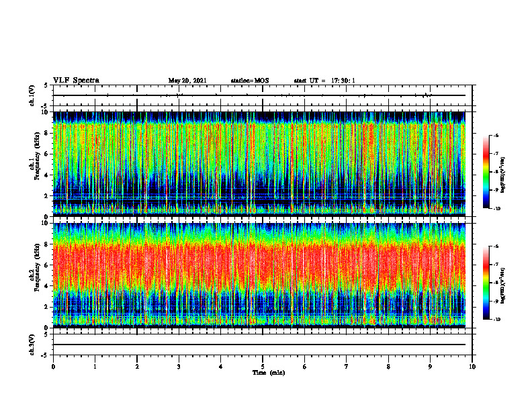This screenshot has height=411, width=532.
Task: Click time axis tick label "8"
Action: click(388, 367)
